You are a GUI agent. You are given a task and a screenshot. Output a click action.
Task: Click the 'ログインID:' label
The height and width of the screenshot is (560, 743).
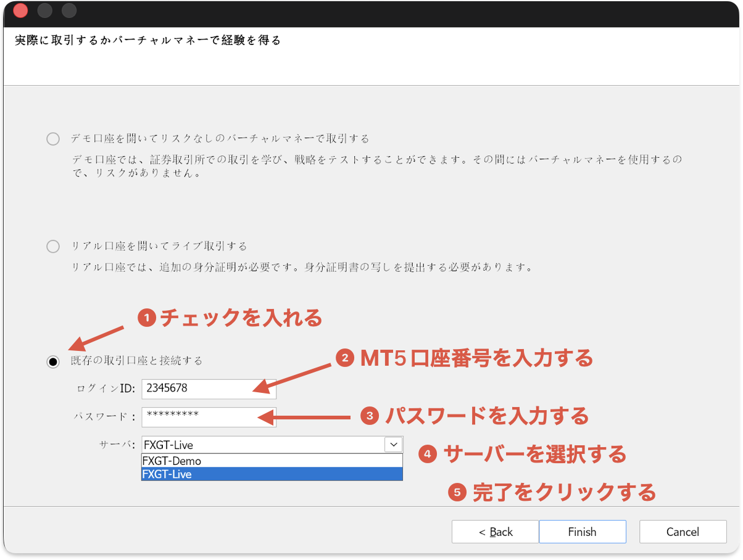pyautogui.click(x=106, y=389)
